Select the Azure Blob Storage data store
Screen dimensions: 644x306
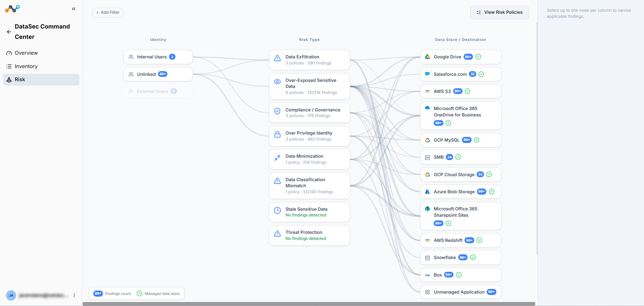461,192
